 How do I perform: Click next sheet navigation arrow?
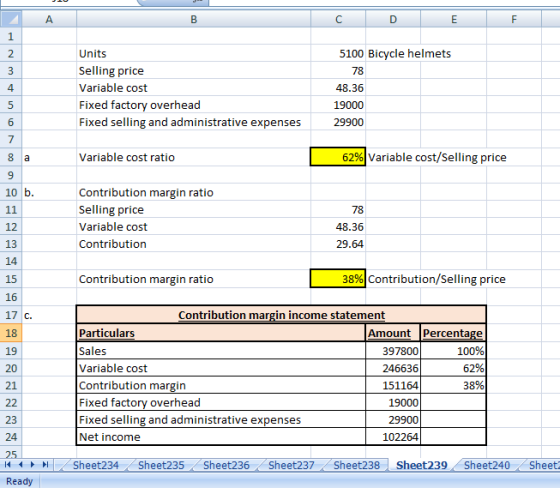(32, 464)
